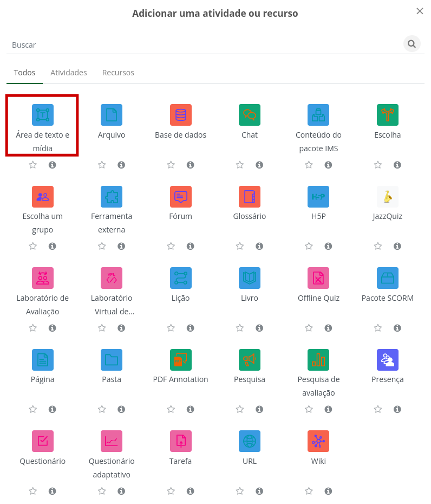Image resolution: width=431 pixels, height=504 pixels.
Task: Select the Ferramenta externa puzzle icon
Action: click(112, 196)
